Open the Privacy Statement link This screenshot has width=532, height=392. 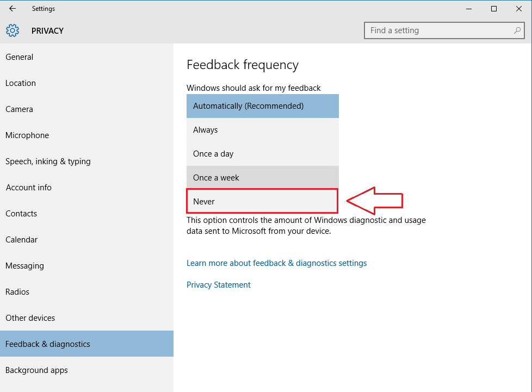pos(219,285)
